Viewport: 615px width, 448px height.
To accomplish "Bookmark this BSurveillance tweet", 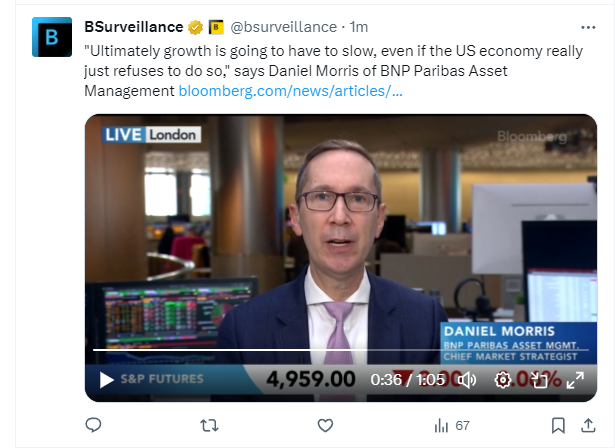I will pyautogui.click(x=558, y=425).
